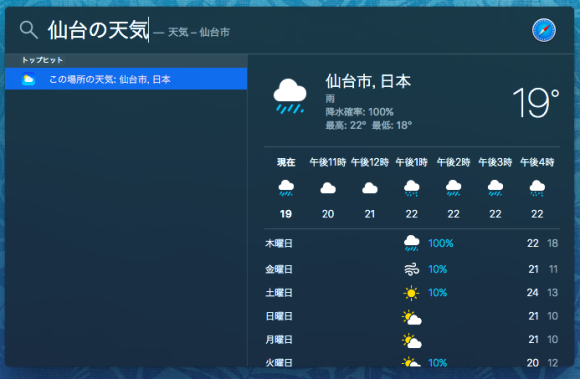
Task: Click the Weather app icon in top hit
Action: click(28, 79)
